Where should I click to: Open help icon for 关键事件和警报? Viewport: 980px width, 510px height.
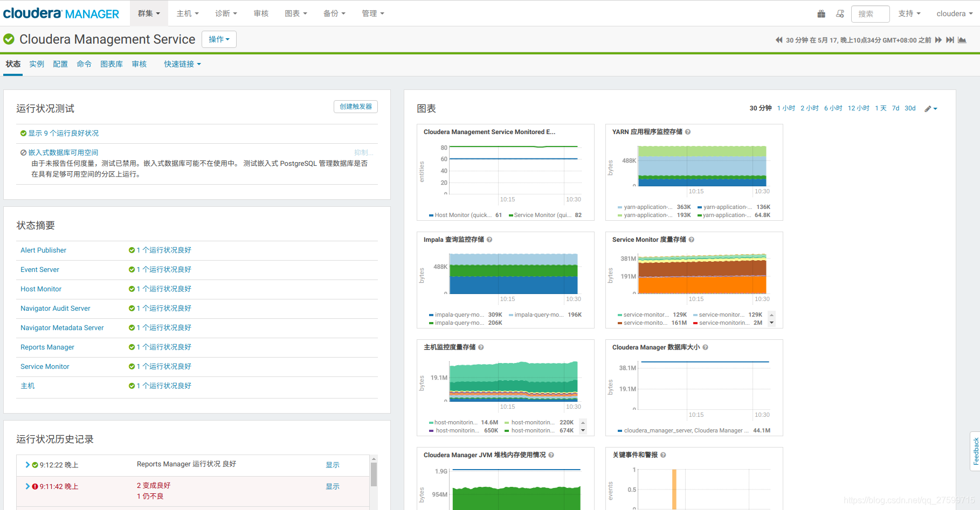coord(663,455)
